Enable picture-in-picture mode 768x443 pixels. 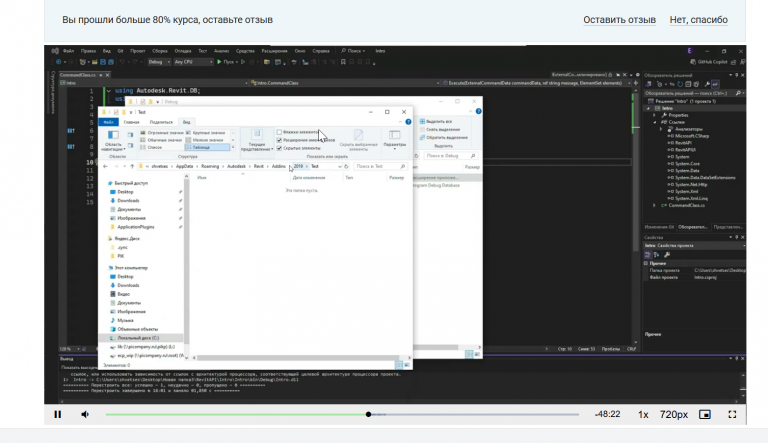(x=705, y=414)
